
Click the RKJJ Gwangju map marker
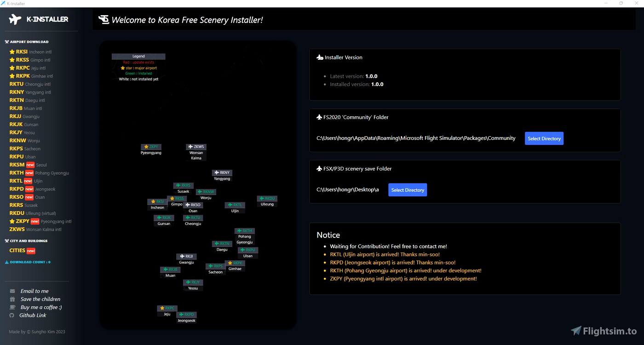click(187, 256)
